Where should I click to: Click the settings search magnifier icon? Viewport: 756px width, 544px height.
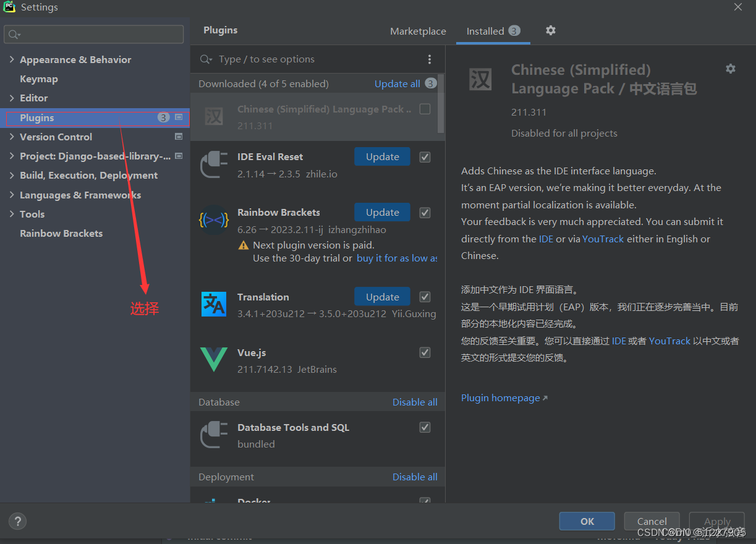[14, 35]
